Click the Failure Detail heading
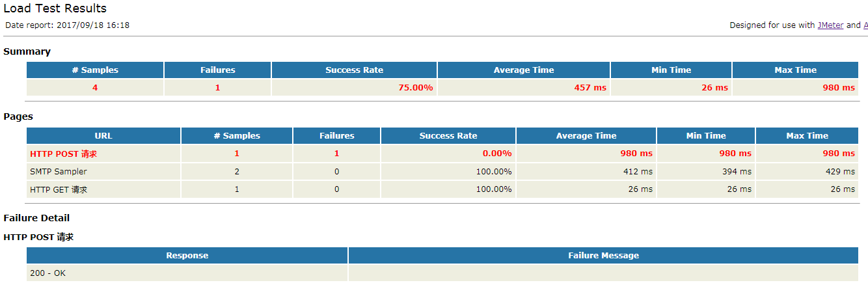The width and height of the screenshot is (868, 285). [36, 218]
